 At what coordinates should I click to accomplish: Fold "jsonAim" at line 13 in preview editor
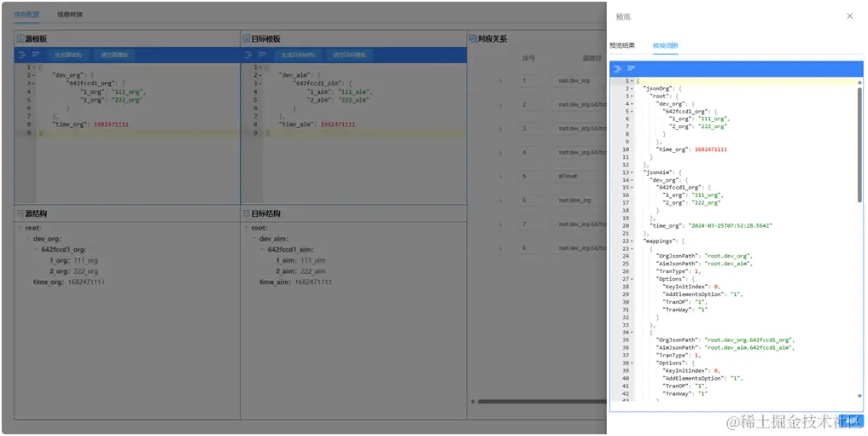(632, 172)
